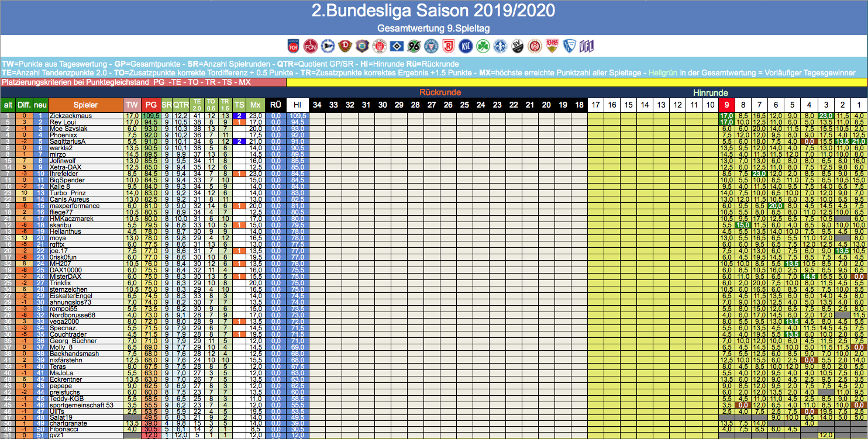The height and width of the screenshot is (439, 868).
Task: Click player name 'EiskalterEngel'
Action: coord(70,296)
